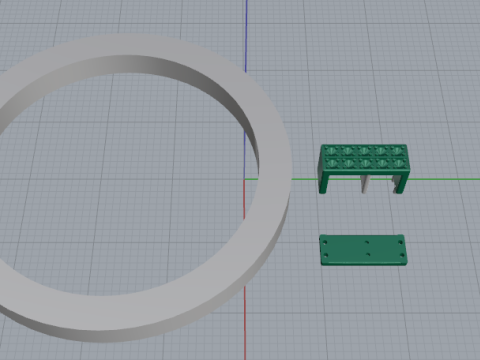Click the gray peg under the bracket
The height and width of the screenshot is (360, 480).
click(365, 185)
